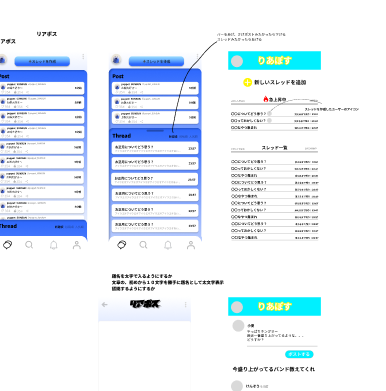The width and height of the screenshot is (386, 391).
Task: Click Thread heading in full phone mockup
Action: (x=122, y=136)
